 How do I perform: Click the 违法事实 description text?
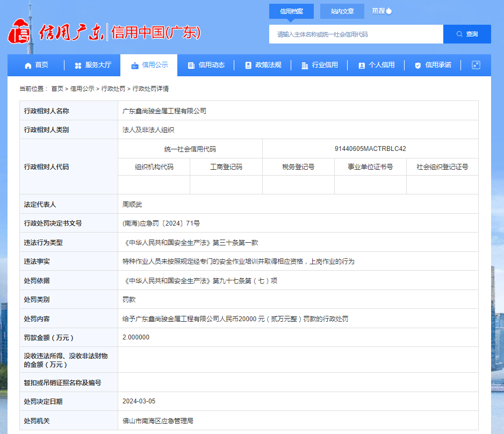(239, 262)
